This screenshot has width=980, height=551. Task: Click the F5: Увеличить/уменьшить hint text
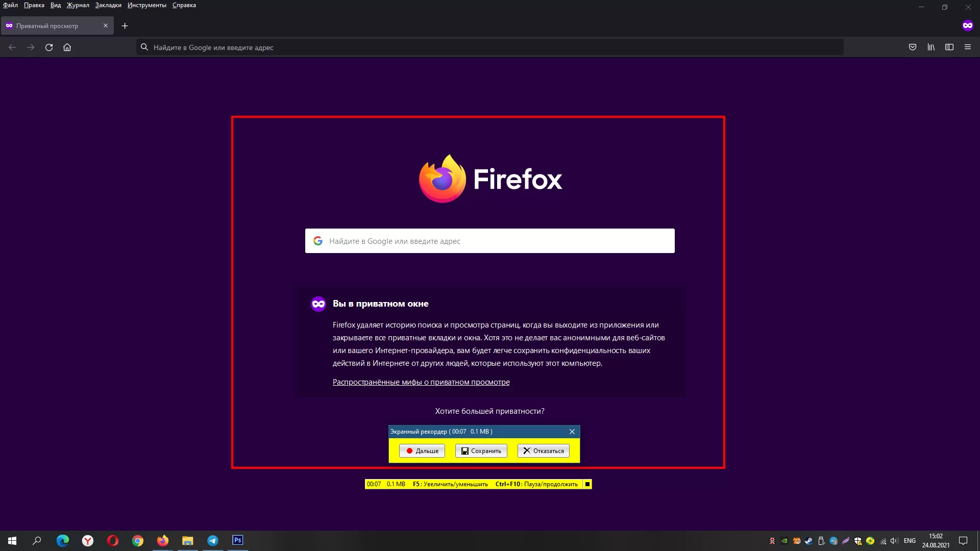450,484
